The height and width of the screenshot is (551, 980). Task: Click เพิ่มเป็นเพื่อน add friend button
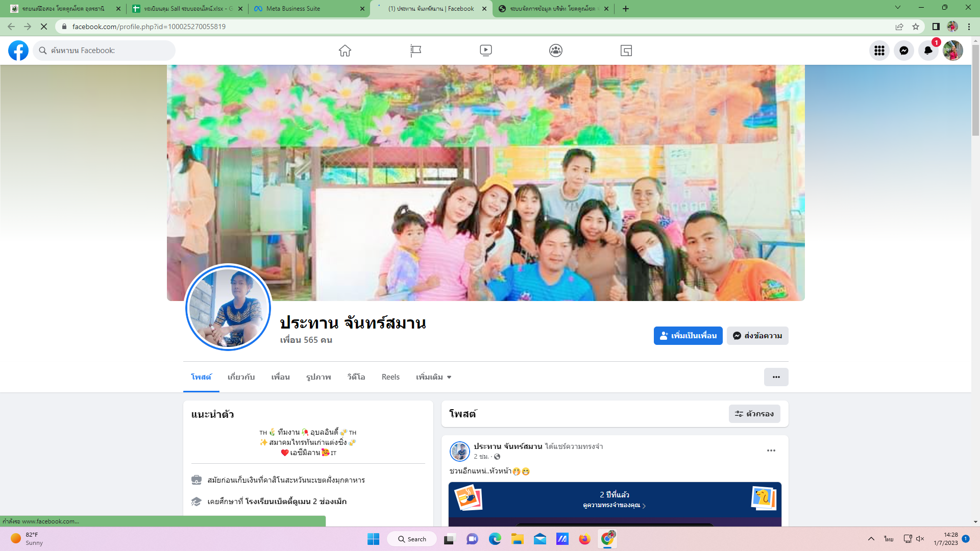(x=688, y=336)
